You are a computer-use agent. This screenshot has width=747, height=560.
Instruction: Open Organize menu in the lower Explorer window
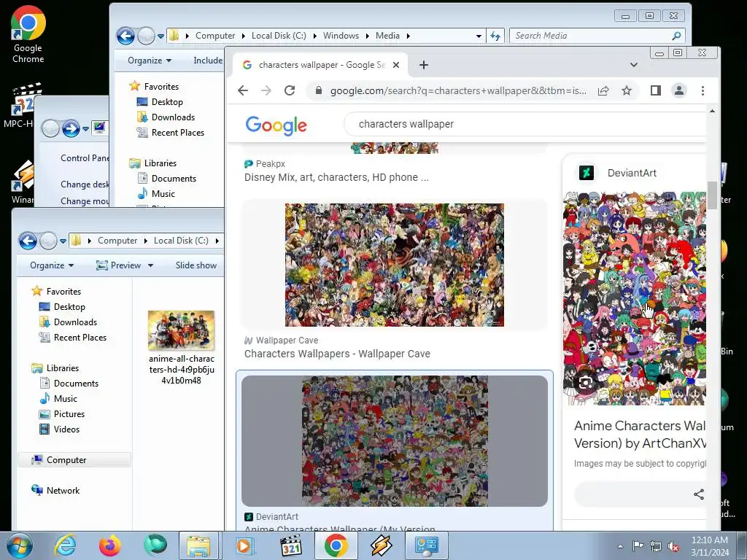(52, 265)
